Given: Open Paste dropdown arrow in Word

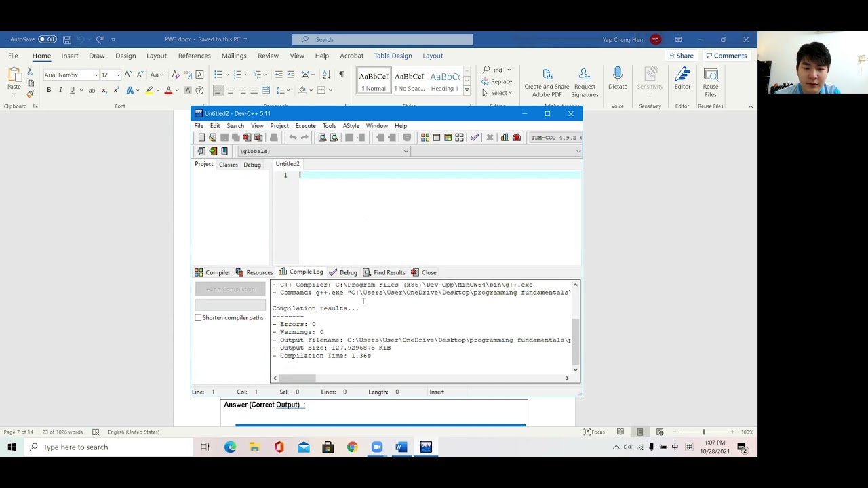Looking at the screenshot, I should coord(14,93).
